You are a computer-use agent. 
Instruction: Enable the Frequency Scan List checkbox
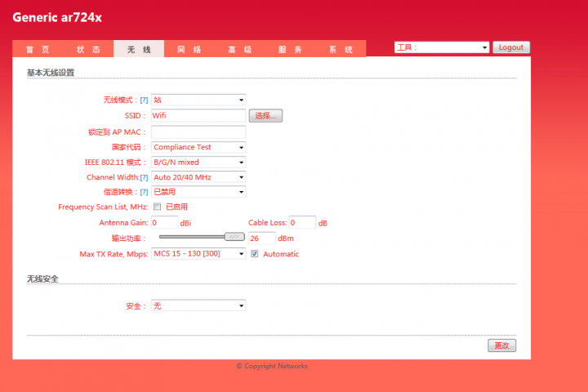[x=157, y=207]
